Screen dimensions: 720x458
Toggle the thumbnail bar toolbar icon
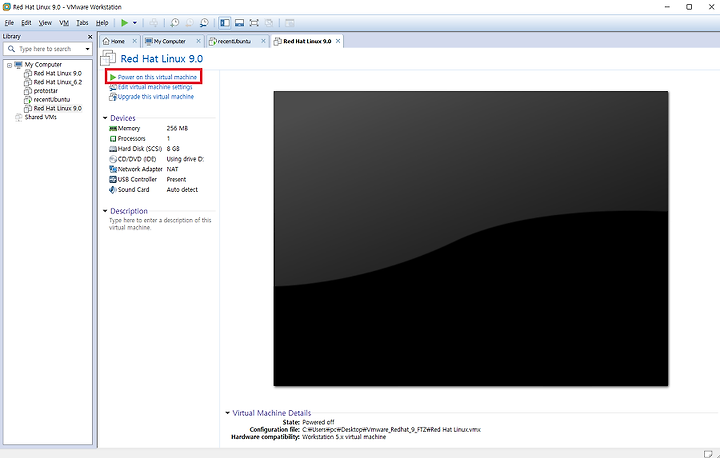click(x=239, y=23)
